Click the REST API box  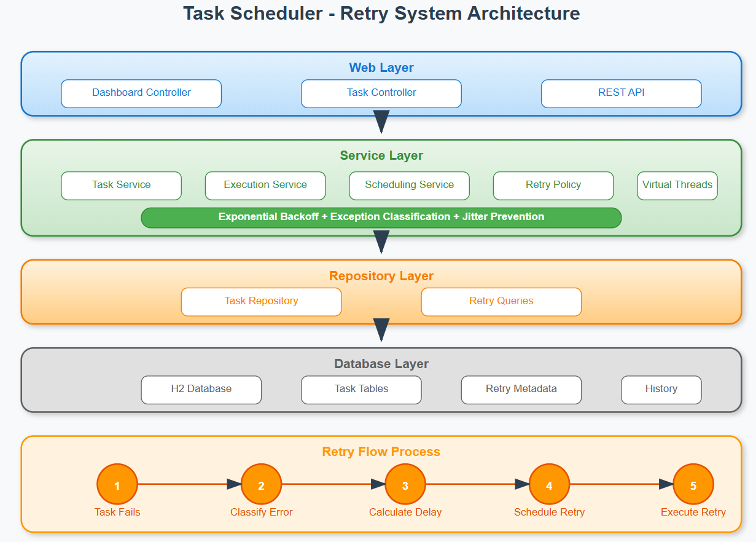click(621, 93)
